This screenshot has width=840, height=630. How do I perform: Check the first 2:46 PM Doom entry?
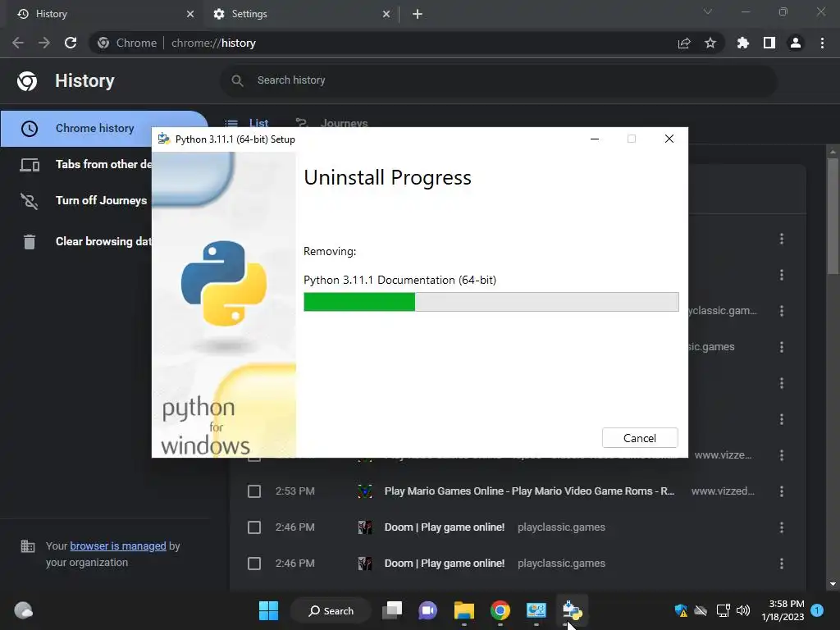(254, 527)
